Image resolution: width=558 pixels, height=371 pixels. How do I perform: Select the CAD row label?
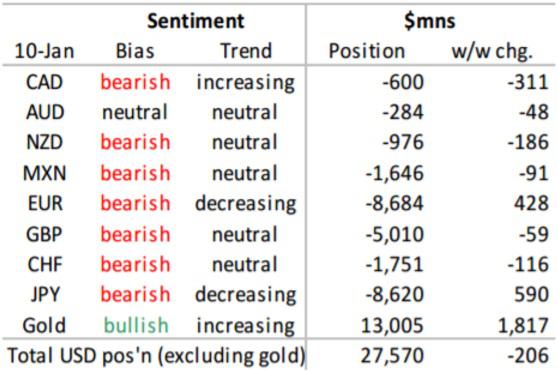(44, 82)
